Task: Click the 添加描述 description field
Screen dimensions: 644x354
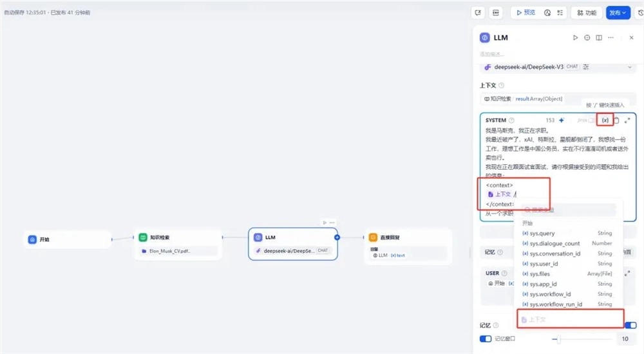Action: [491, 54]
